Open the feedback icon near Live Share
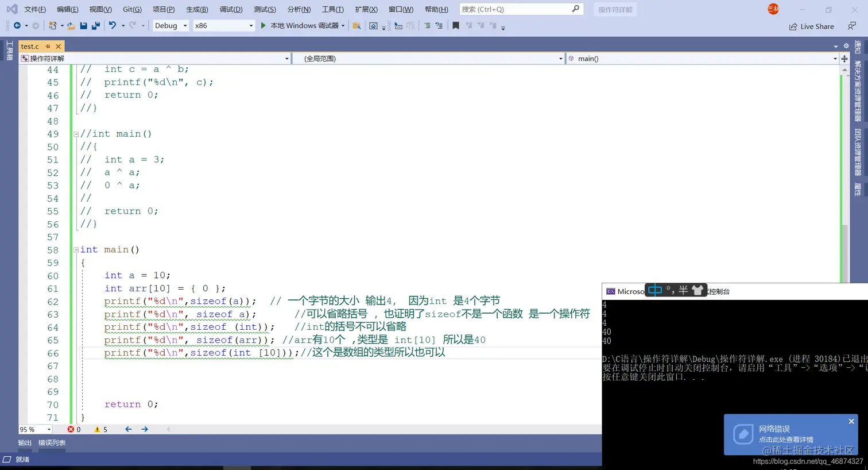Viewport: 868px width, 470px height. tap(852, 26)
